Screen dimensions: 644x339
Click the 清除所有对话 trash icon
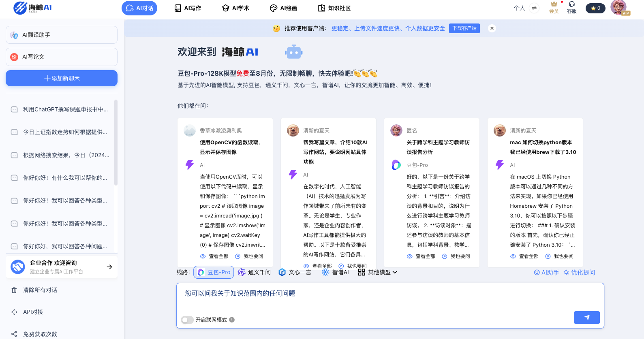tap(14, 290)
